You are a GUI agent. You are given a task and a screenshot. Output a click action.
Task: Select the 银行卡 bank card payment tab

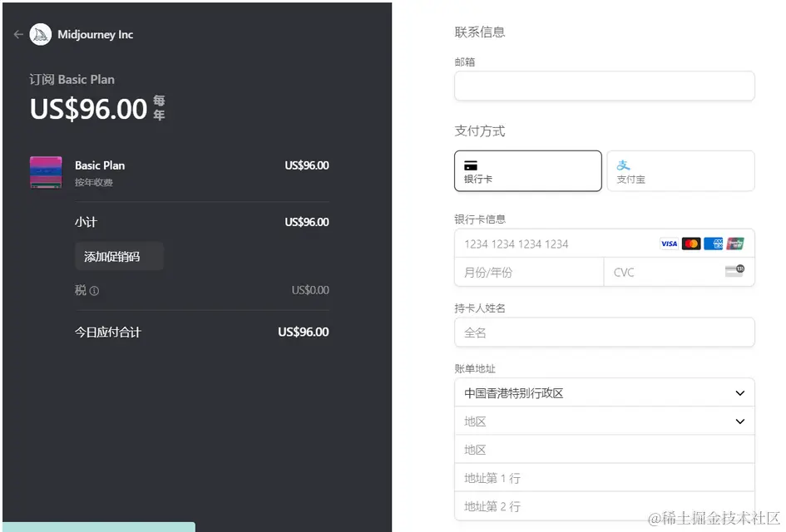point(528,170)
